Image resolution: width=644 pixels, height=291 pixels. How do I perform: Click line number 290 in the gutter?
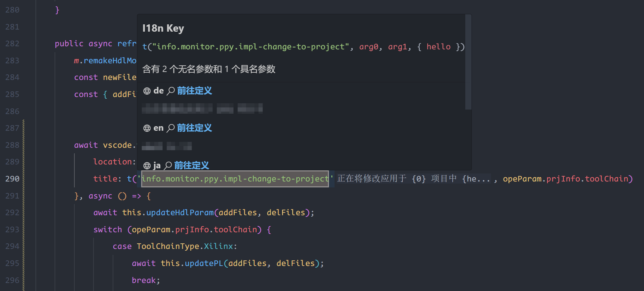point(12,179)
